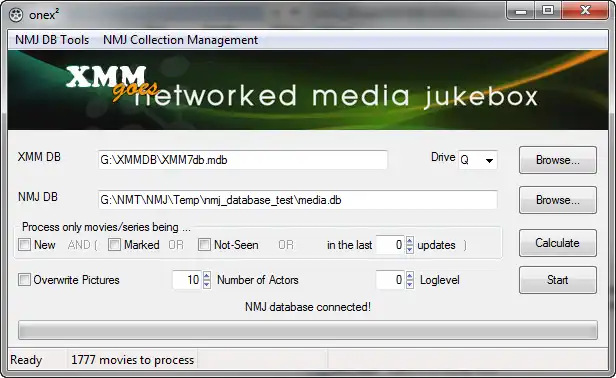Decrease the last updates count
Viewport: 616px width, 378px height.
(409, 249)
